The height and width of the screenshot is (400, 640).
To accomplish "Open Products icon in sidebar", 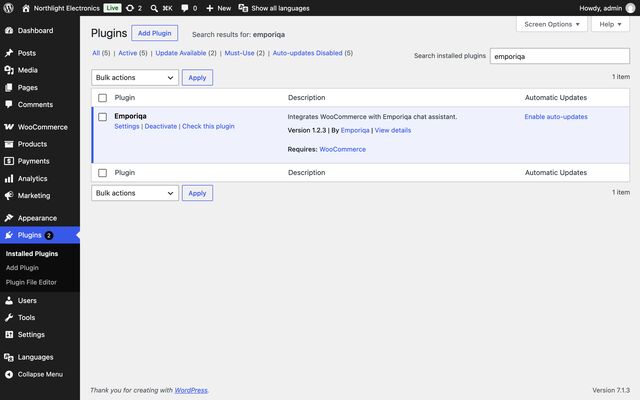I will point(9,144).
